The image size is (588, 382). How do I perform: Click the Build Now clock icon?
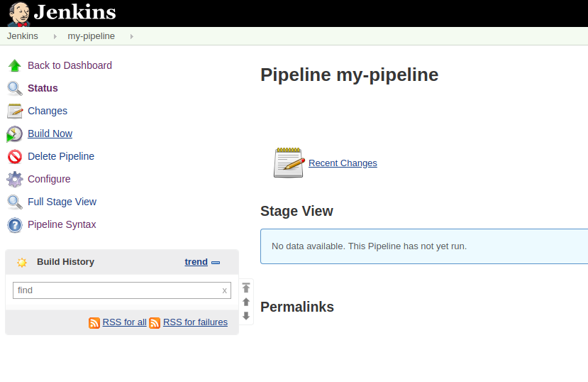[x=14, y=134]
